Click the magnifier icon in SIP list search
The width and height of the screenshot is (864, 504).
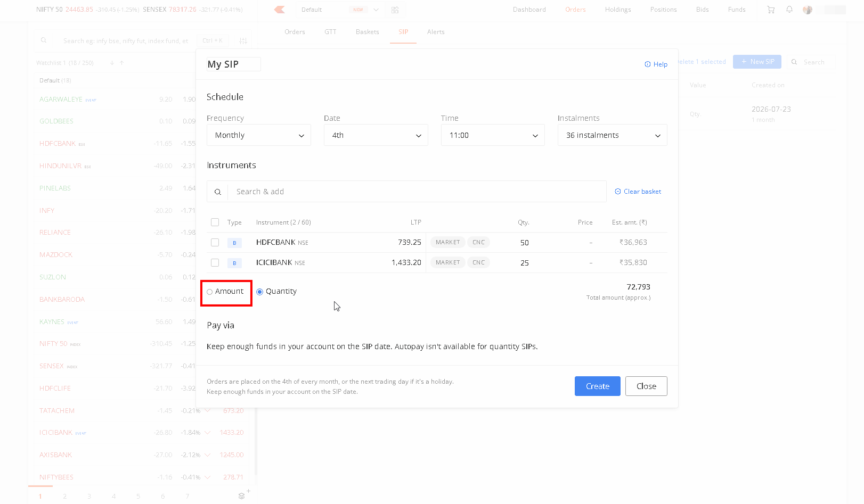[x=794, y=62]
